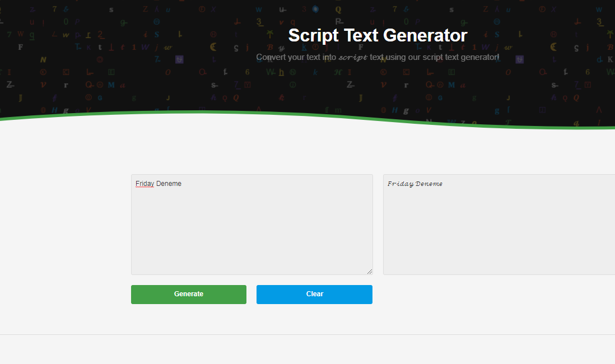Click yellow crescent moon glyph right of heading
Image resolution: width=615 pixels, height=364 pixels.
tap(553, 47)
